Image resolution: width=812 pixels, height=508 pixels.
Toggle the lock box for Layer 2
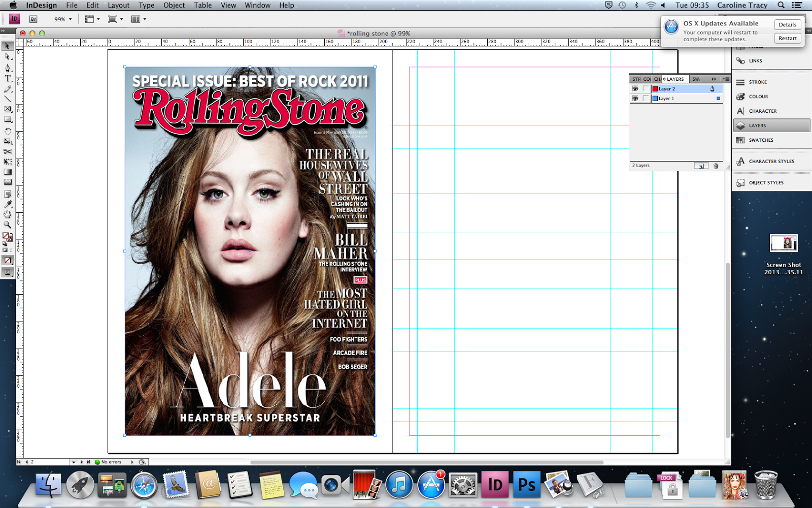pyautogui.click(x=646, y=89)
